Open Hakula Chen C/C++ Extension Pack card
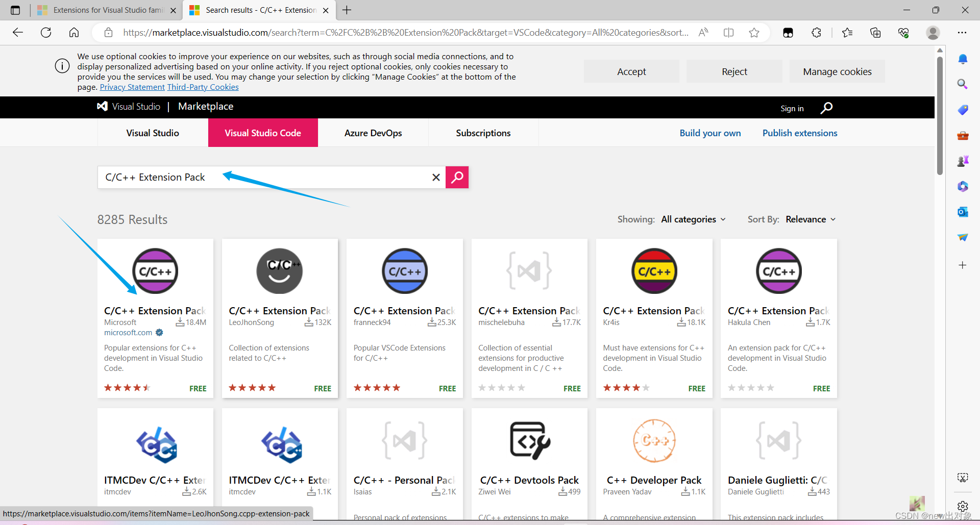 [779, 318]
